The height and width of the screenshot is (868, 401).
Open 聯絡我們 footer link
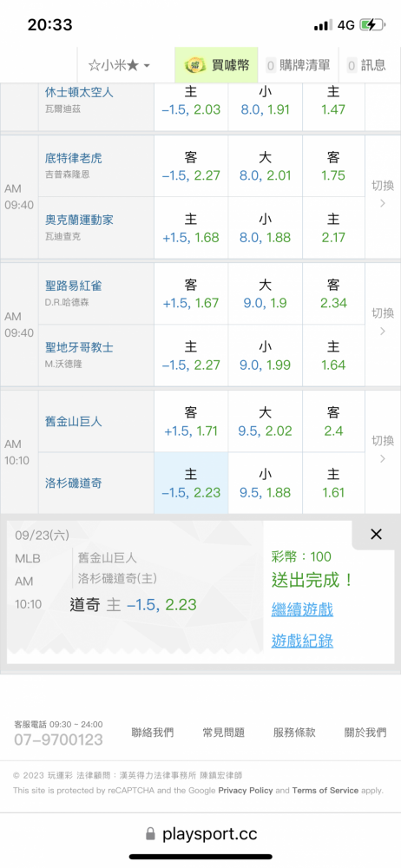(x=152, y=733)
